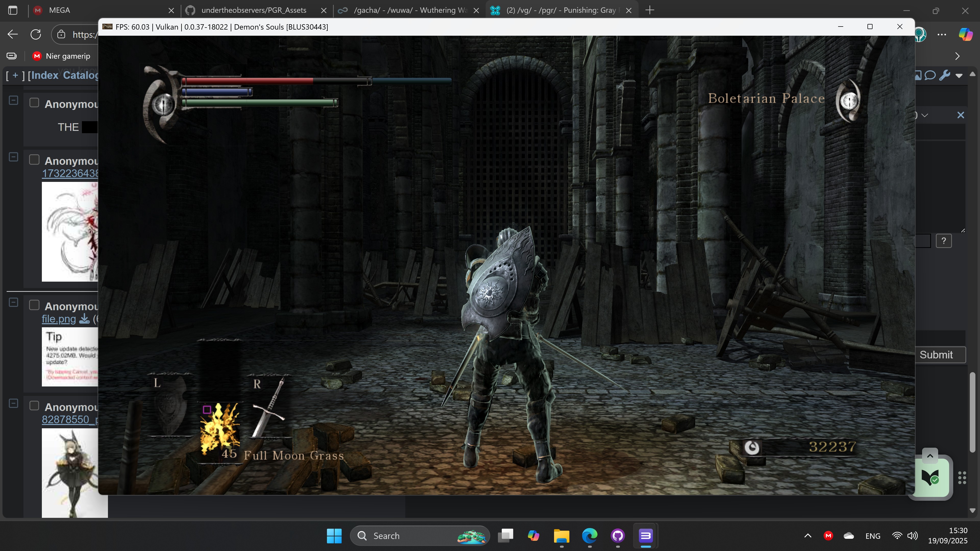Click the Submit button in reply form

tap(936, 355)
